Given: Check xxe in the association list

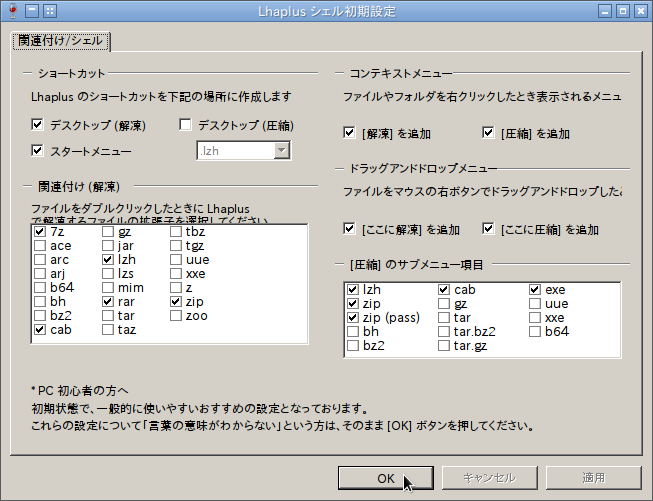Looking at the screenshot, I should (x=176, y=274).
